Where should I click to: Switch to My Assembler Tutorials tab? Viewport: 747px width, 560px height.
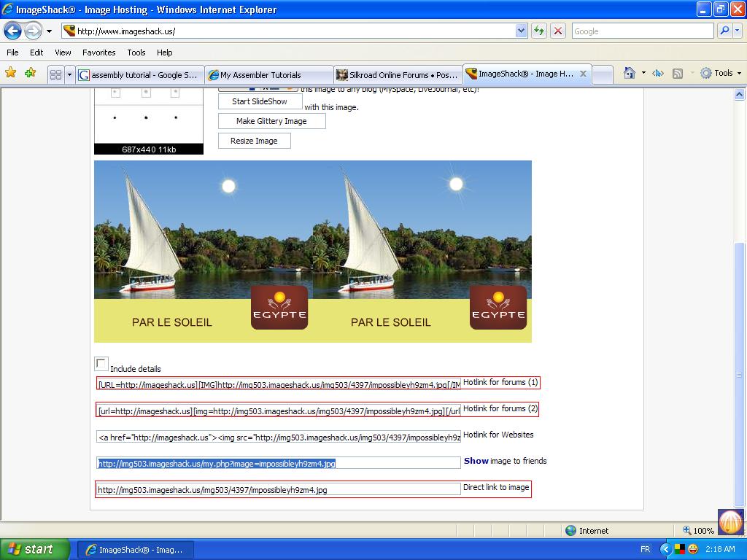coord(267,74)
